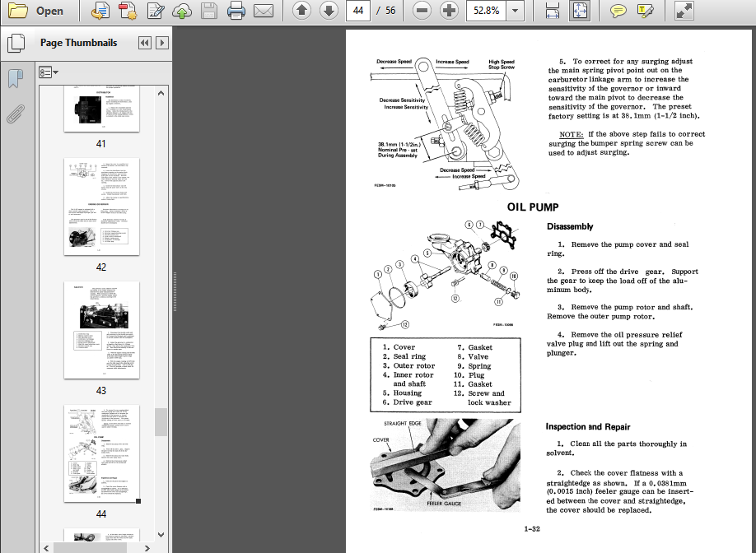
Task: Upload file to cloud icon
Action: pos(182,11)
